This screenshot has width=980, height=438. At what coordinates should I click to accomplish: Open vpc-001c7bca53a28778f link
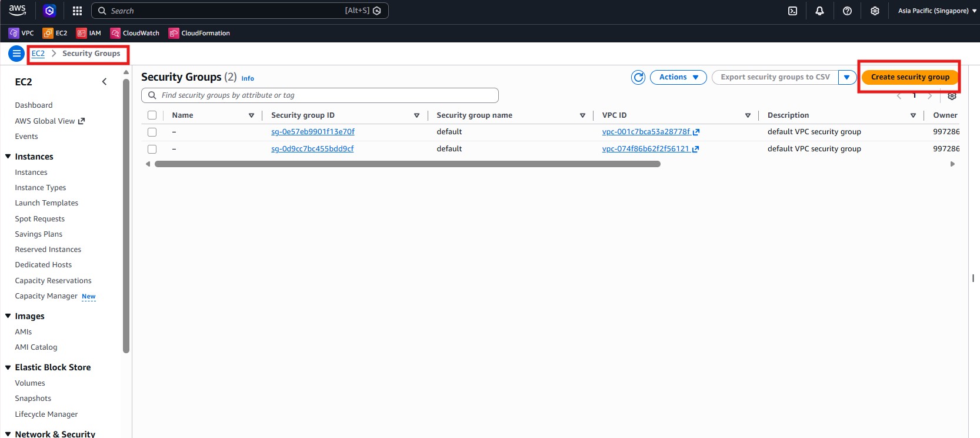pyautogui.click(x=646, y=132)
